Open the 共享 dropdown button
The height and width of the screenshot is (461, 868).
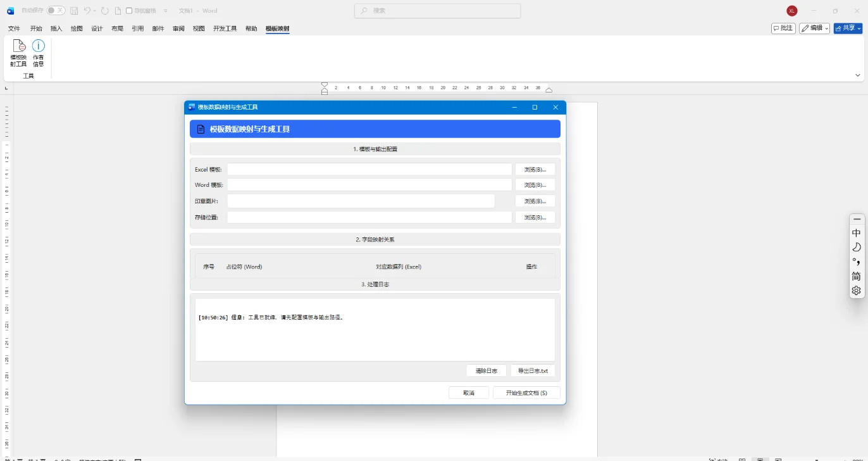click(848, 28)
